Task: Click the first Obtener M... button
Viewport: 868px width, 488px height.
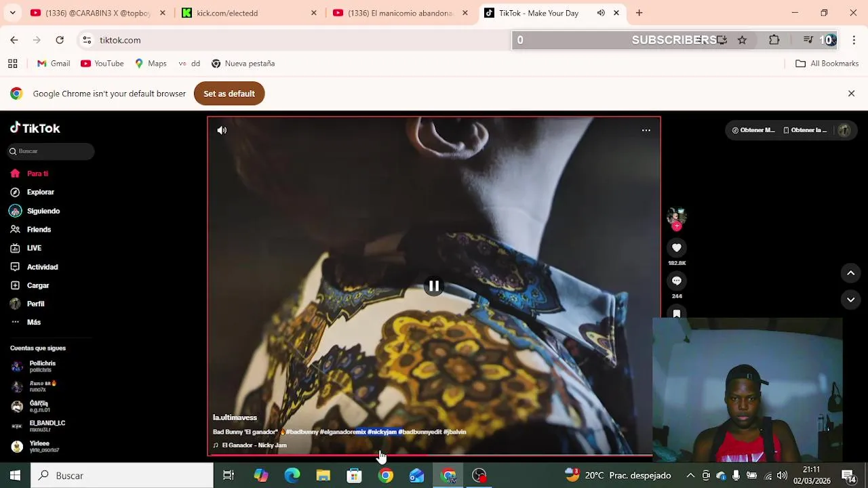Action: pos(753,130)
